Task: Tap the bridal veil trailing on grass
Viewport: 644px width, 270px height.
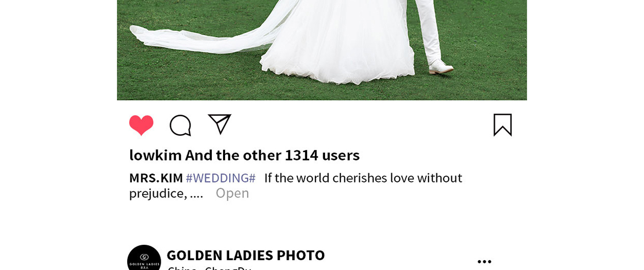Action: coord(206,31)
